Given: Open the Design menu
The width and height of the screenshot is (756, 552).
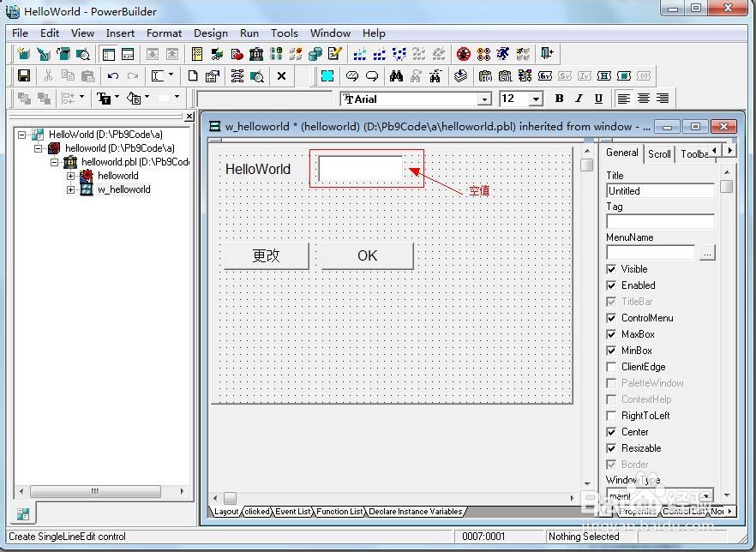Looking at the screenshot, I should click(x=211, y=33).
